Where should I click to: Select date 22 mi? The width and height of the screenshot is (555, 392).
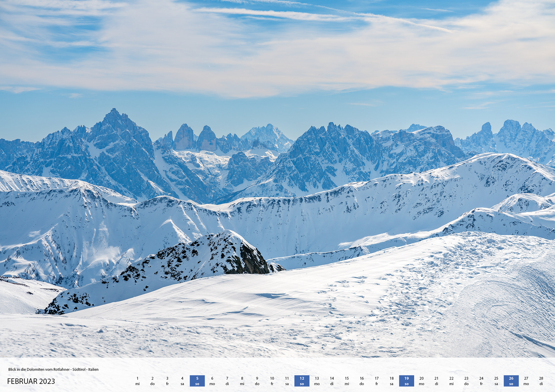coord(452,381)
